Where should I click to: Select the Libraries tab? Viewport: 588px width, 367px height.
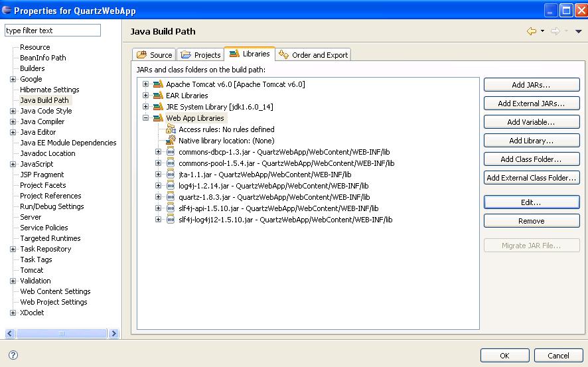click(250, 54)
